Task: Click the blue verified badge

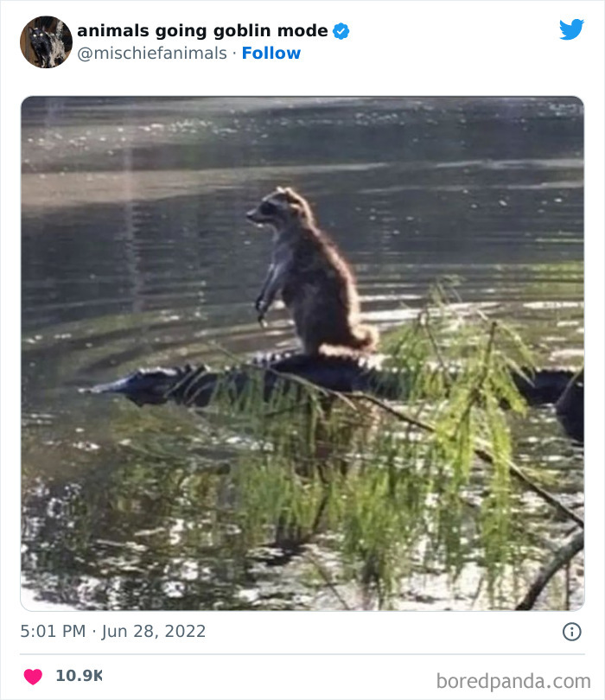Action: click(341, 31)
